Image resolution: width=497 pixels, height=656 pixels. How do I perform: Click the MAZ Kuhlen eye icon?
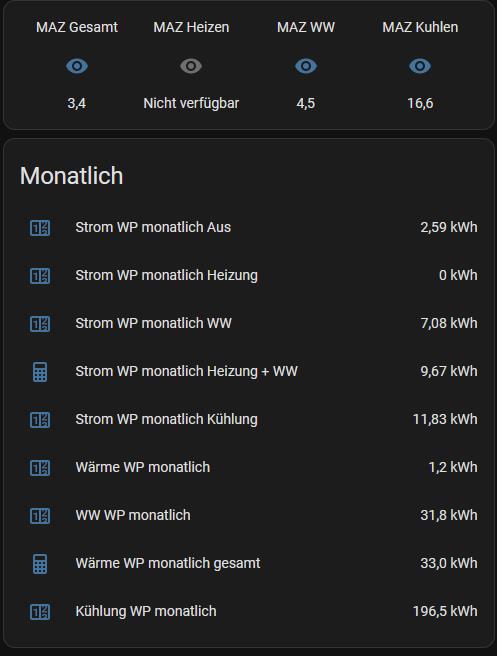click(420, 66)
